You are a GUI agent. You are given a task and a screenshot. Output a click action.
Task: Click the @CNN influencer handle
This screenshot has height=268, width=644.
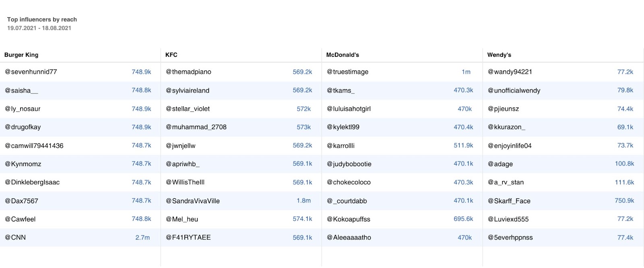(x=15, y=237)
